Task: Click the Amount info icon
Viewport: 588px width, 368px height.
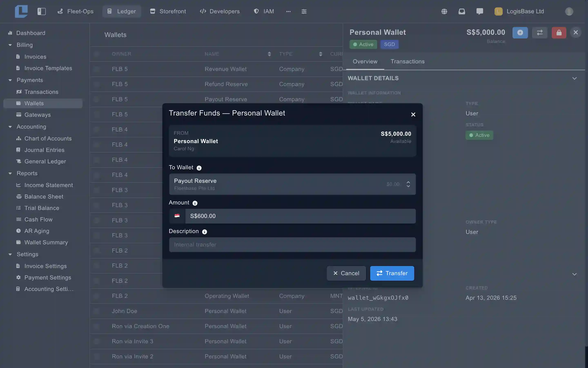Action: pos(195,203)
